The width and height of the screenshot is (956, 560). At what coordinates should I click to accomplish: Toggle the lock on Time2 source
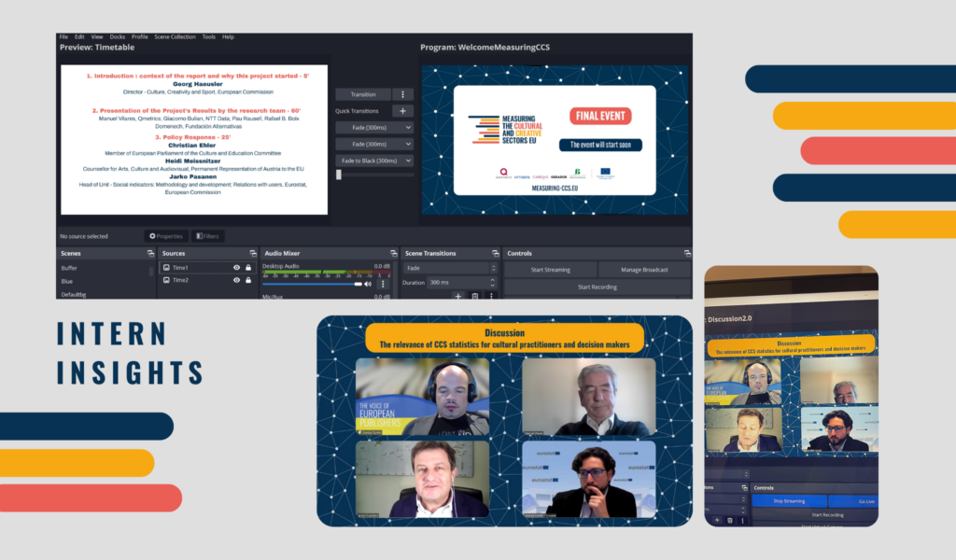click(248, 280)
